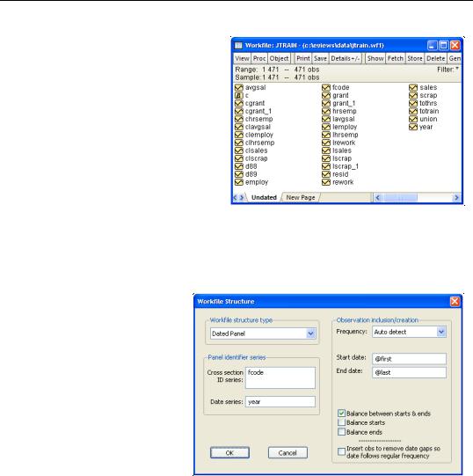Click the End date input field
The height and width of the screenshot is (476, 473).
coord(410,372)
